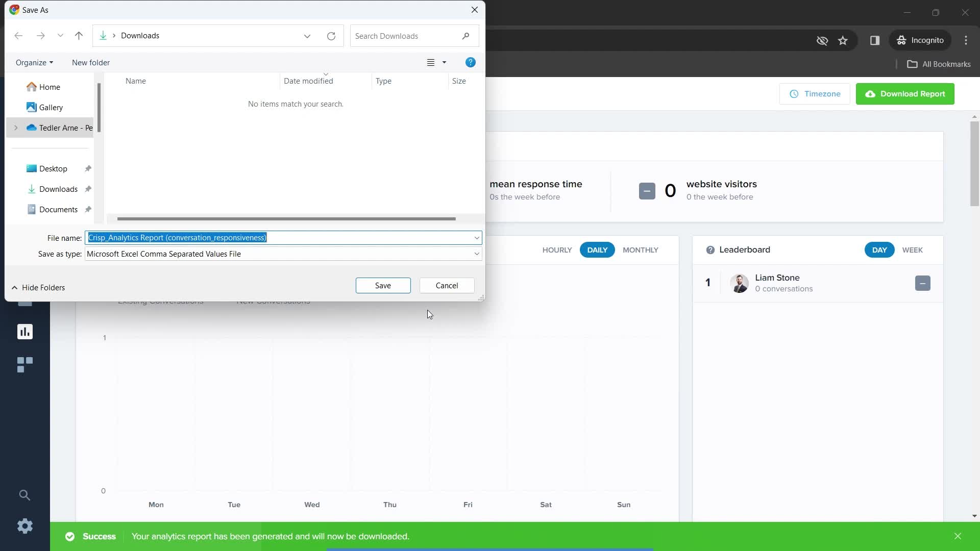980x551 pixels.
Task: Click the Crisp search magnifier icon
Action: 24,495
